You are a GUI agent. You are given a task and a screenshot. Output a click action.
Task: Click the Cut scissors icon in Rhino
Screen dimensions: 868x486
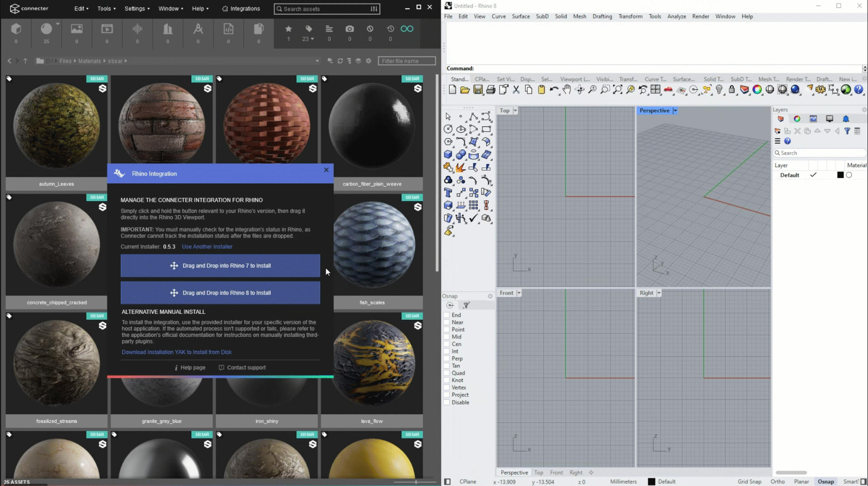click(516, 89)
